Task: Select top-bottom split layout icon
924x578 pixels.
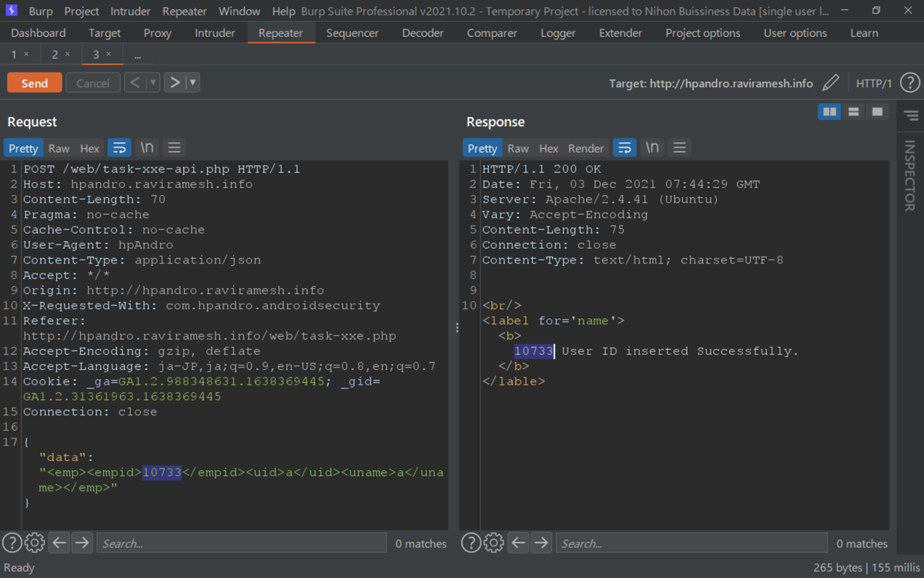Action: 853,112
